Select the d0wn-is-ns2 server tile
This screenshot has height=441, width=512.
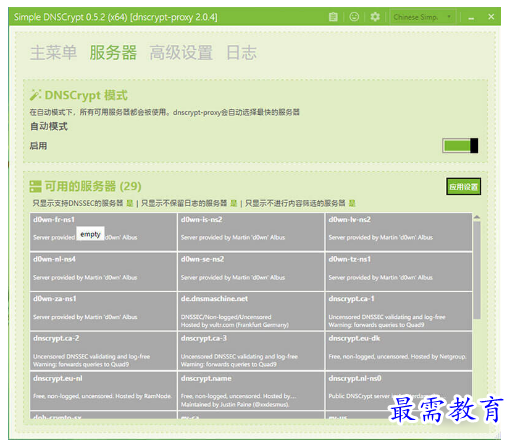point(251,232)
